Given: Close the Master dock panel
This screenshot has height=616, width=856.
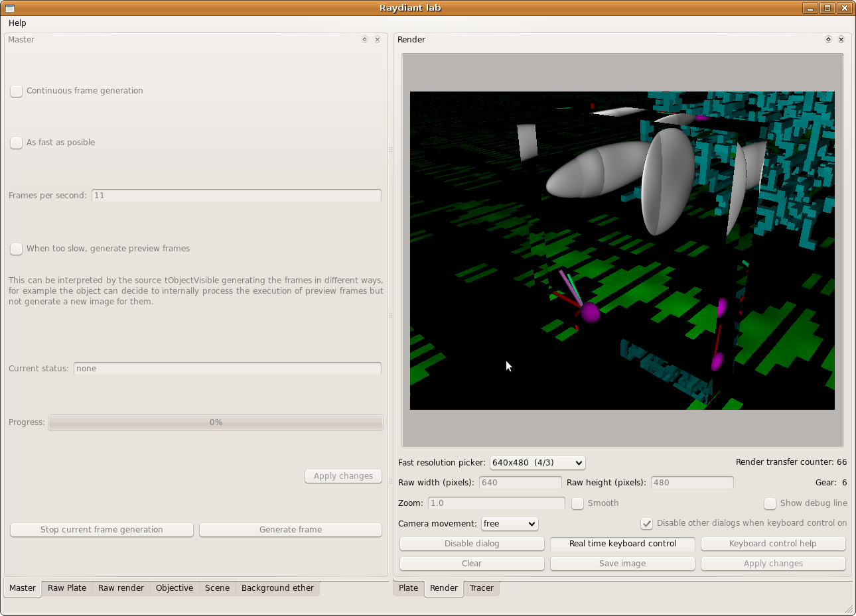Looking at the screenshot, I should point(378,40).
